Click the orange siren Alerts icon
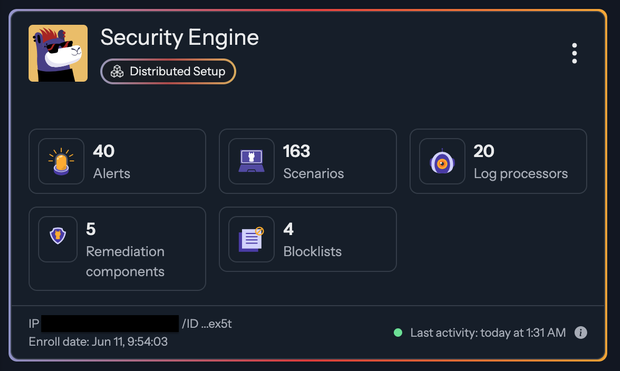620x371 pixels. (x=61, y=161)
